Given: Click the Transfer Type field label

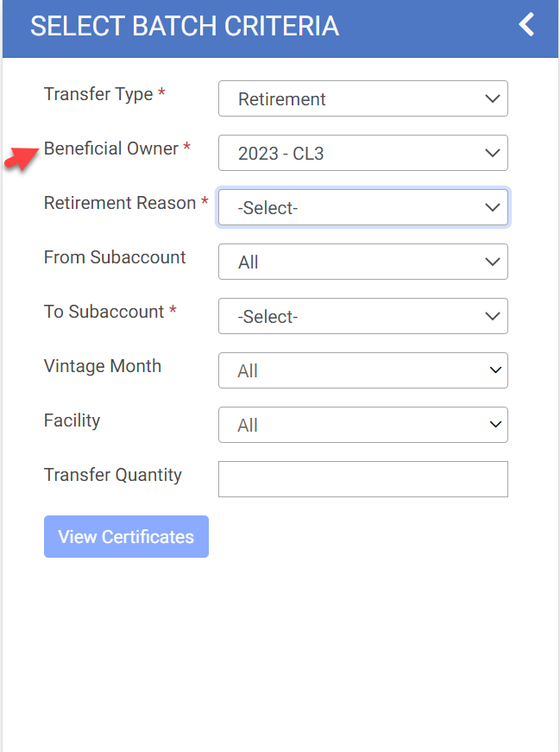Looking at the screenshot, I should (x=98, y=94).
